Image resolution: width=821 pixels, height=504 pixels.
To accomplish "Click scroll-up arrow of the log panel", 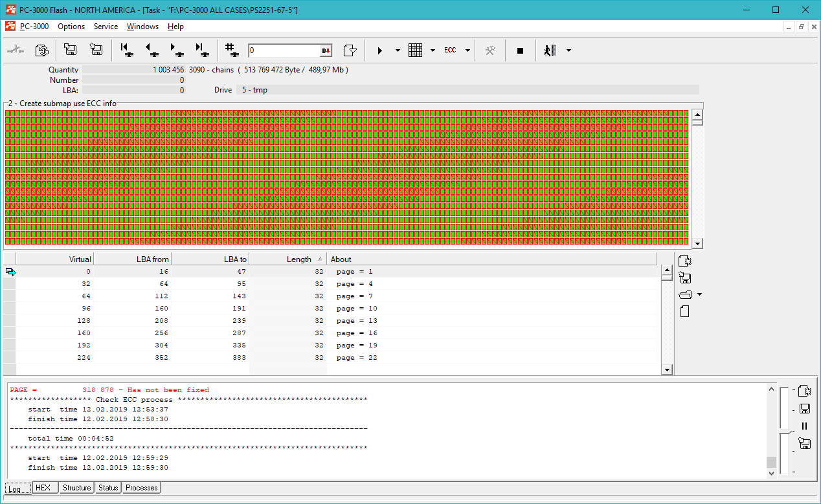I will (770, 389).
